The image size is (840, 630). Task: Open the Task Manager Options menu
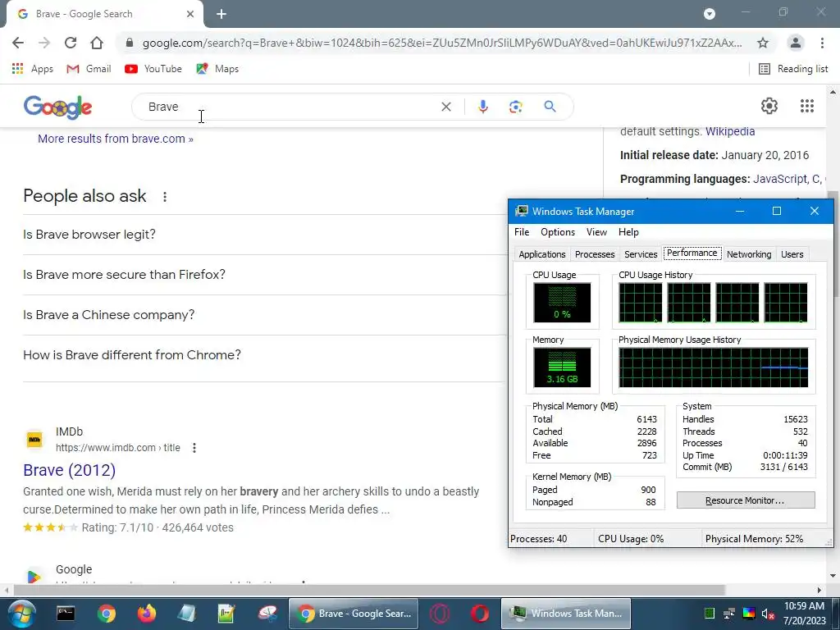tap(558, 232)
